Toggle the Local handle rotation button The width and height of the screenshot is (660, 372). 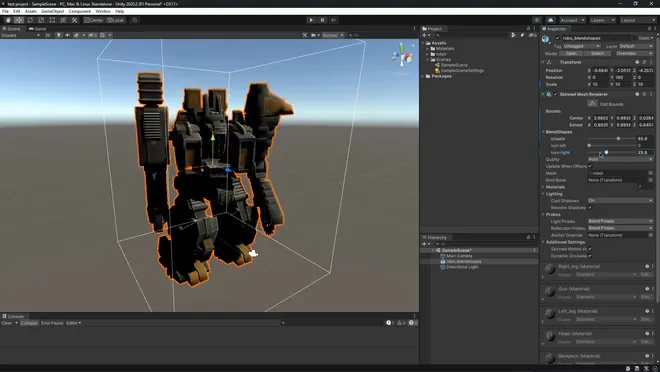tap(115, 20)
